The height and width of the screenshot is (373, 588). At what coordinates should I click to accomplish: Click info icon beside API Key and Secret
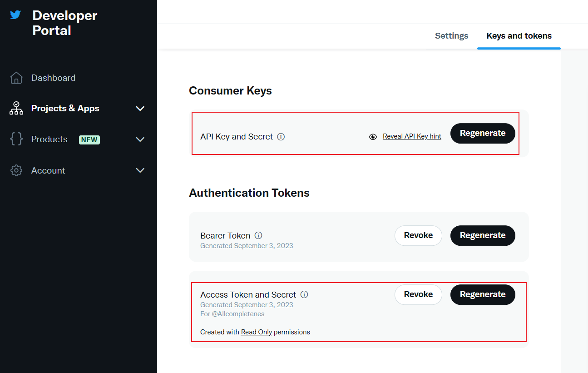(281, 137)
